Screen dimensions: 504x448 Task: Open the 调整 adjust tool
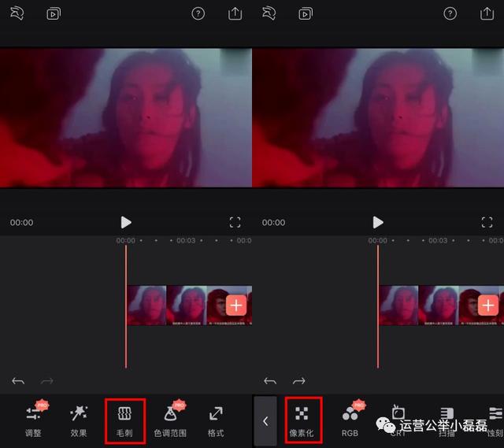click(x=34, y=421)
